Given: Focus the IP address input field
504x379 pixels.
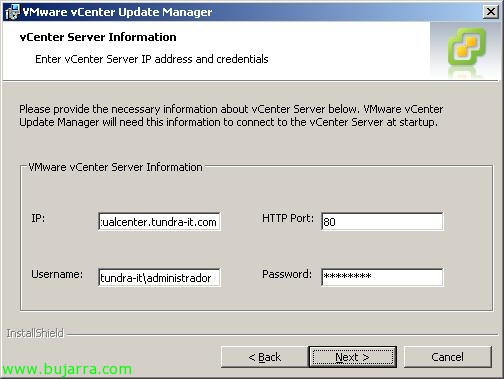Looking at the screenshot, I should (x=159, y=222).
